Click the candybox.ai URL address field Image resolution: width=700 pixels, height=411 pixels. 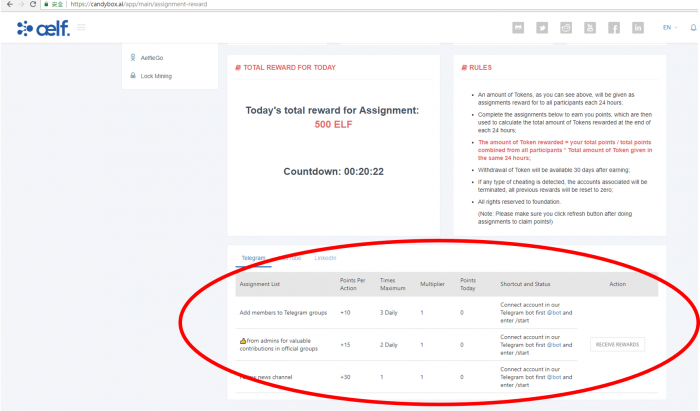coord(138,4)
